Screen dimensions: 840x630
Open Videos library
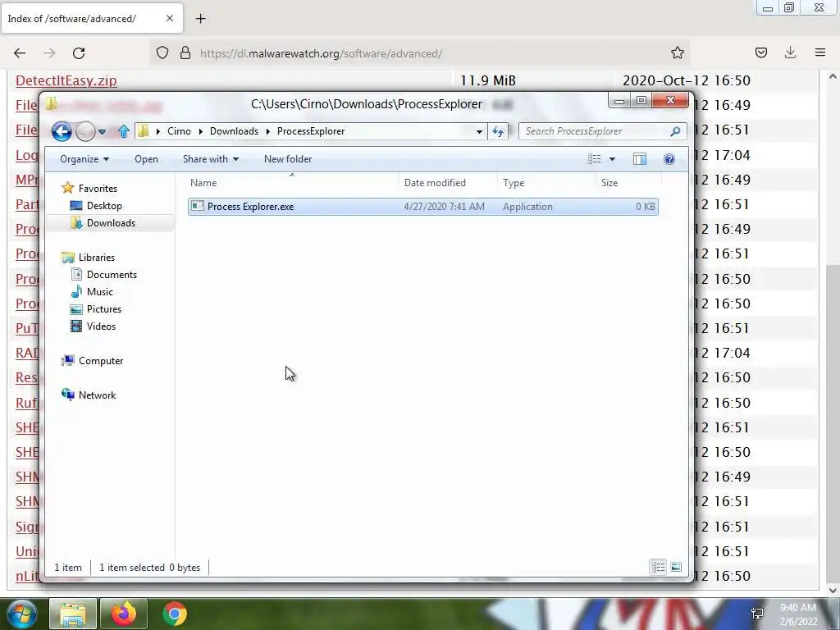(x=101, y=326)
